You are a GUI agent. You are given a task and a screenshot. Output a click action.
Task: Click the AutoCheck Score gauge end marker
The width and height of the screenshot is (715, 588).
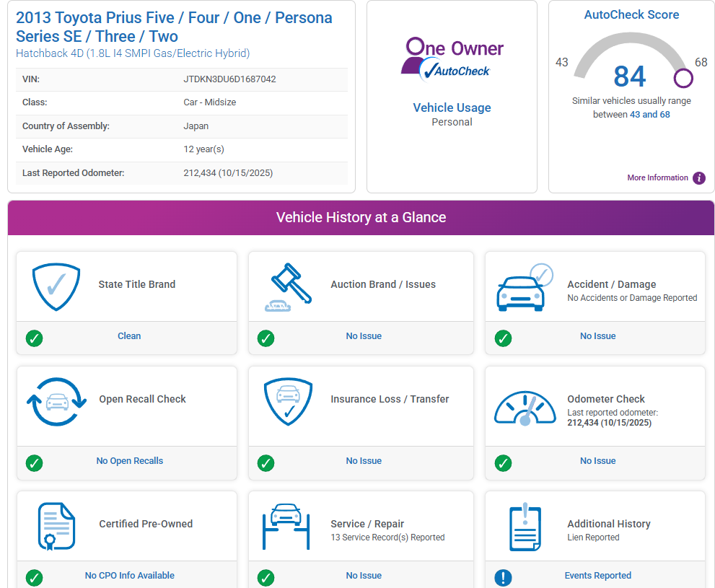coord(683,78)
